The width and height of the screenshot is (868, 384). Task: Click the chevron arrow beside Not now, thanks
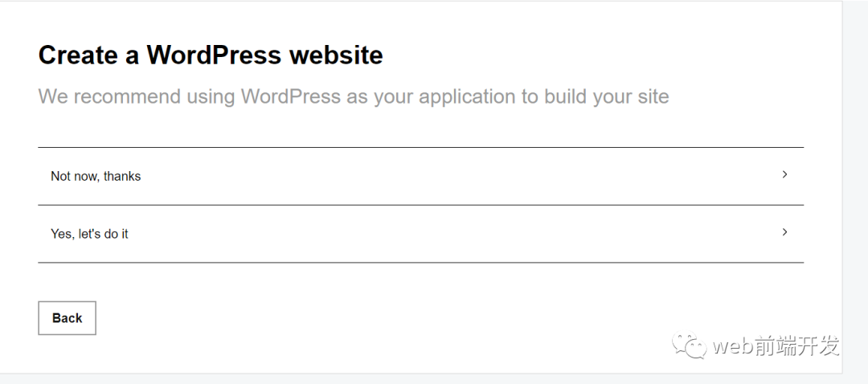[x=784, y=174]
